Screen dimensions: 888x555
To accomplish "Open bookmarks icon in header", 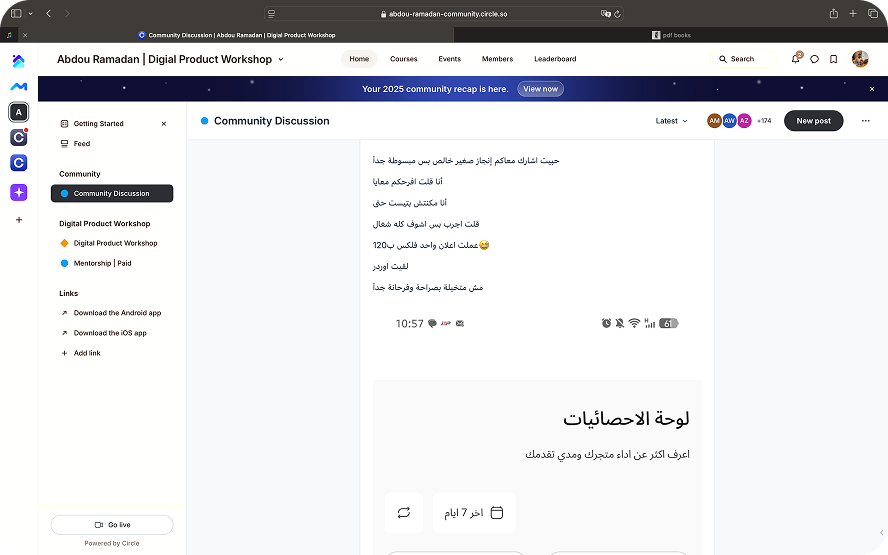I will 833,59.
